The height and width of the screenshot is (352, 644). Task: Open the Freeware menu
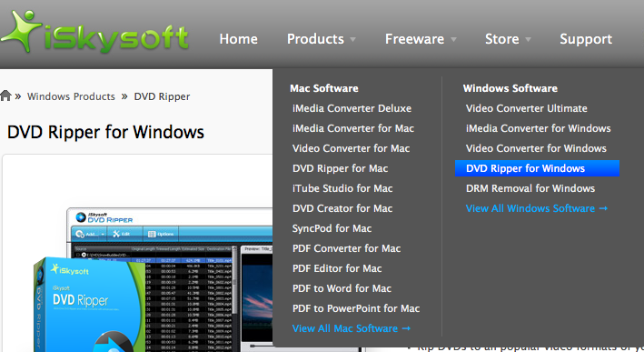tap(414, 39)
